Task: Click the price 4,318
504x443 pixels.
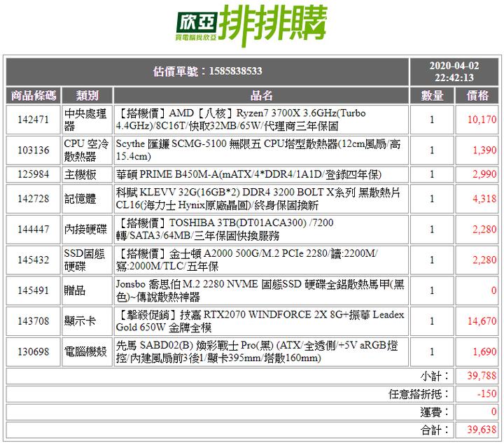Action: (484, 199)
